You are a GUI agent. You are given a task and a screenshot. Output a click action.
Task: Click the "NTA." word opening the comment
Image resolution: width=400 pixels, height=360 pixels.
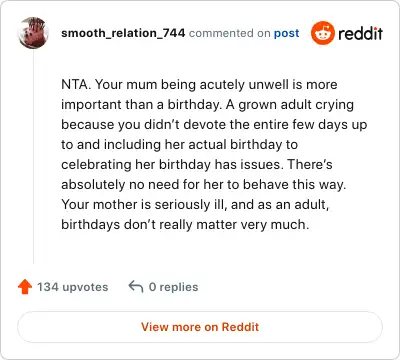pos(76,84)
